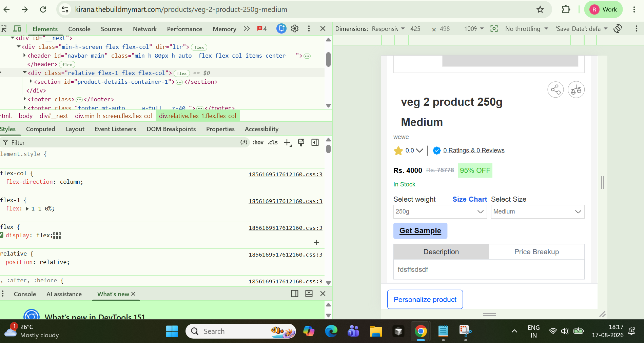Switch to the Console tab
644x343 pixels.
79,29
